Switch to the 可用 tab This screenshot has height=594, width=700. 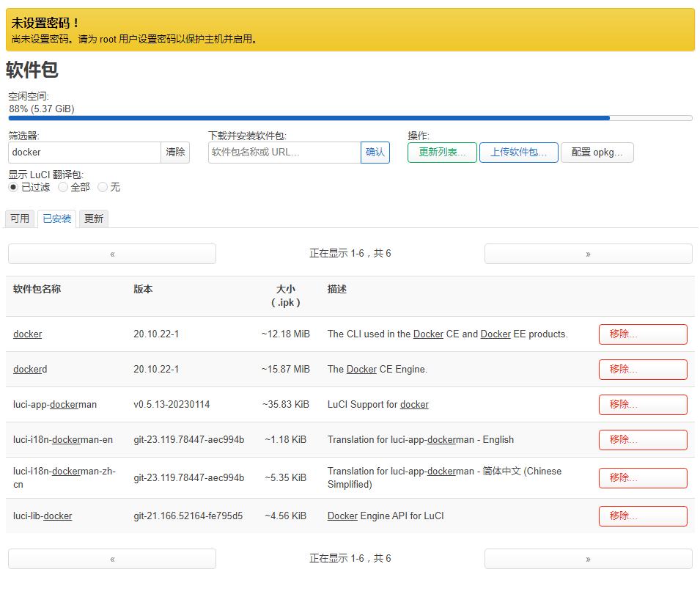(x=20, y=219)
